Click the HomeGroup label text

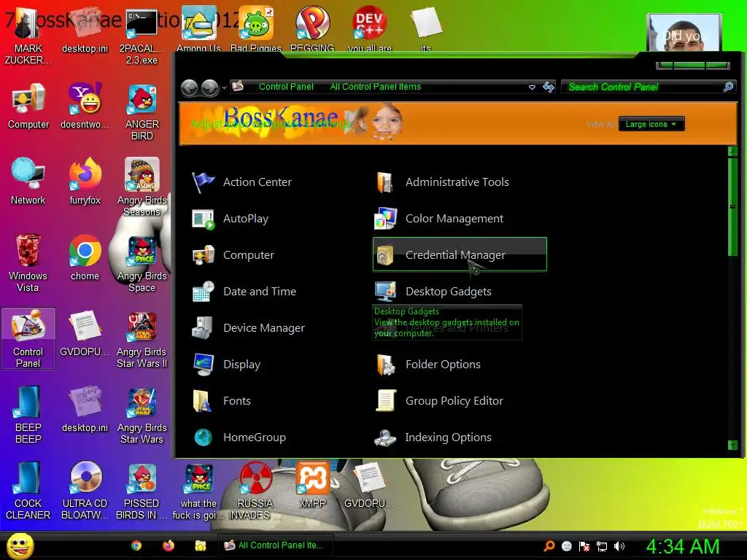coord(255,437)
